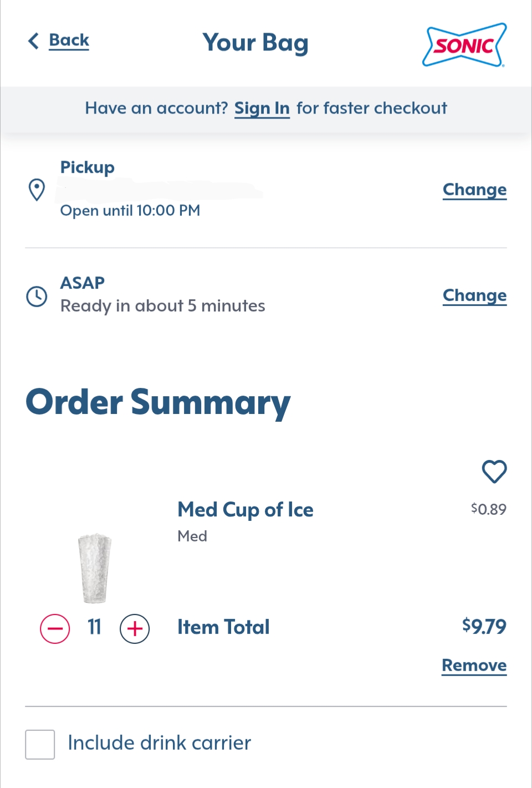Enable the Include drink carrier checkbox

tap(40, 744)
